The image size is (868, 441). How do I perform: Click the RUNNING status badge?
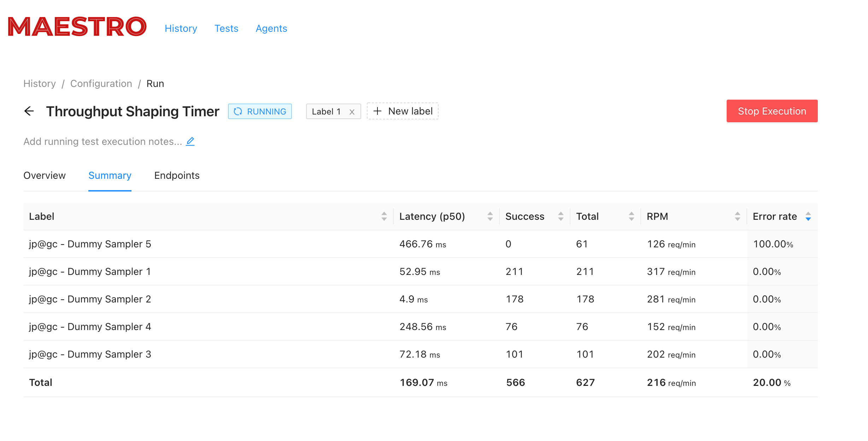(x=260, y=111)
